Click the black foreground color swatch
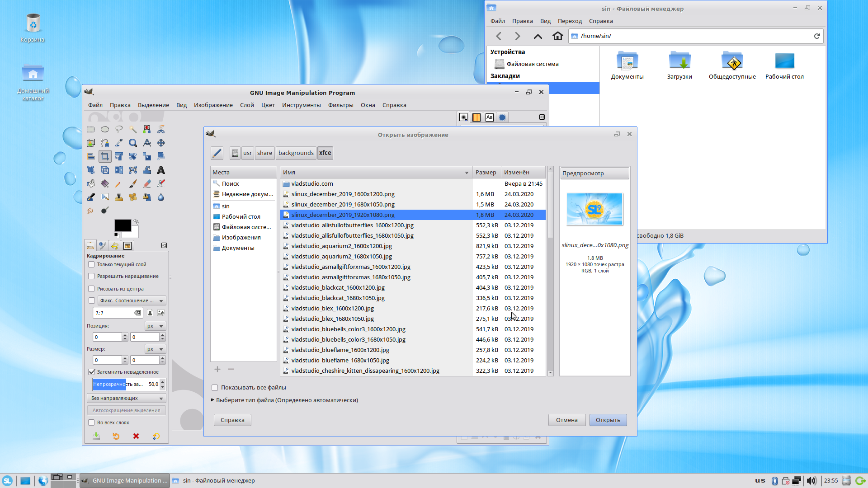The height and width of the screenshot is (488, 868). point(122,225)
